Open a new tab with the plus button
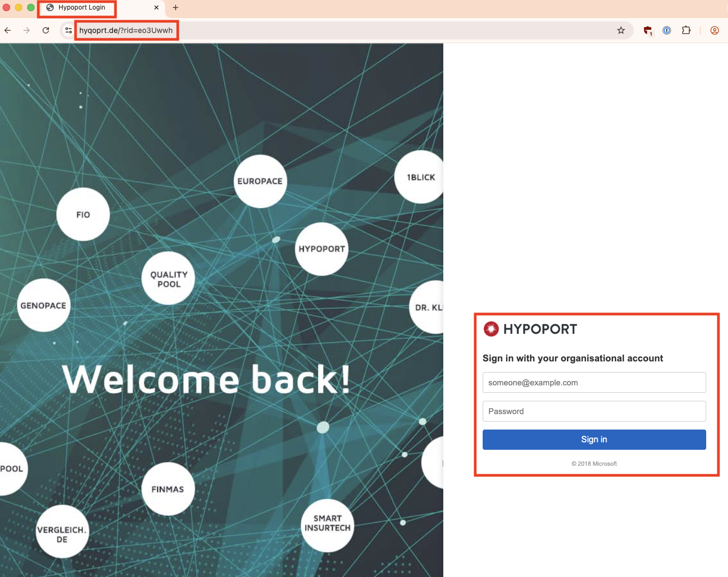The height and width of the screenshot is (577, 728). pos(176,8)
